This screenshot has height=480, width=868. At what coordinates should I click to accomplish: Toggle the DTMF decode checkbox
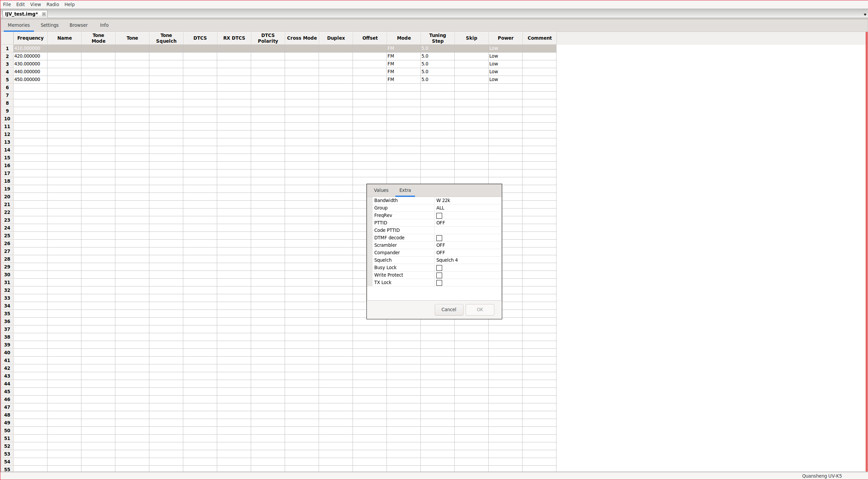coord(439,238)
